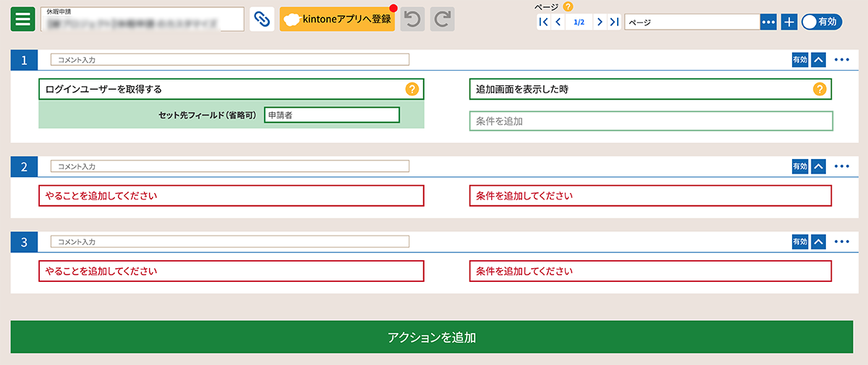Open help for ログインユーザーを取得する
868x365 pixels.
coord(412,89)
